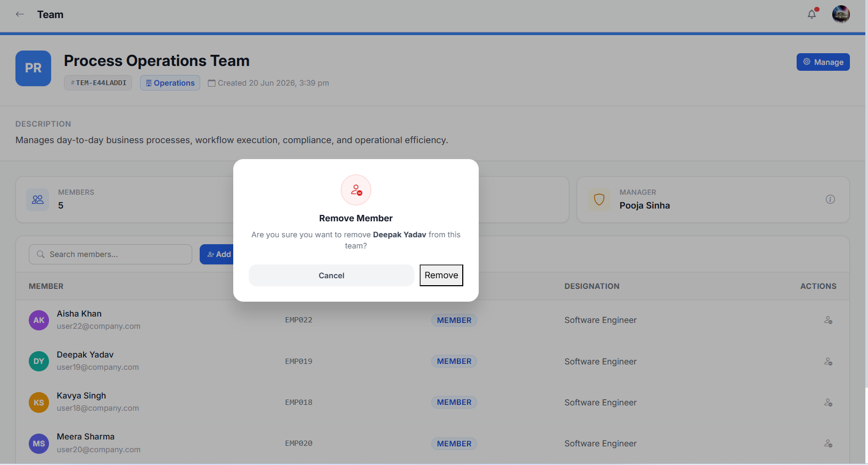Viewport: 868px width, 465px height.
Task: Click manager name Pooja Sinha
Action: [x=645, y=205]
